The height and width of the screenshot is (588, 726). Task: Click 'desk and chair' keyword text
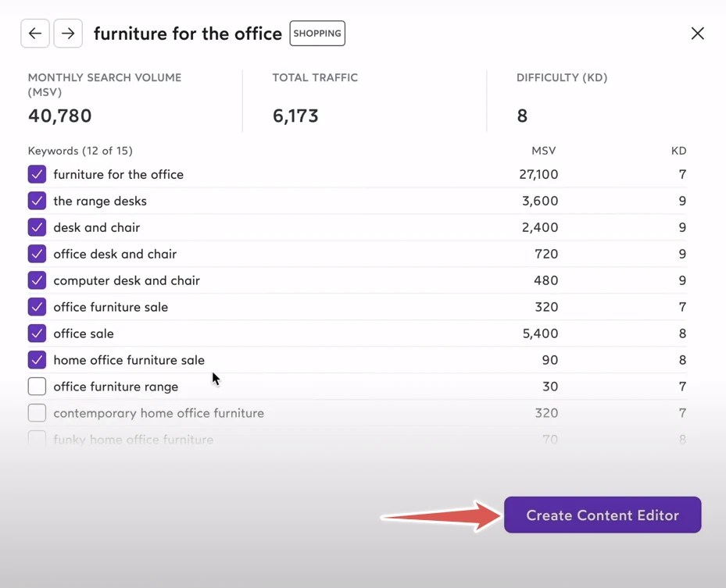tap(96, 227)
